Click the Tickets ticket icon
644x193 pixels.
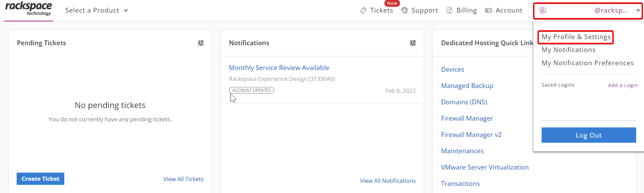point(363,11)
